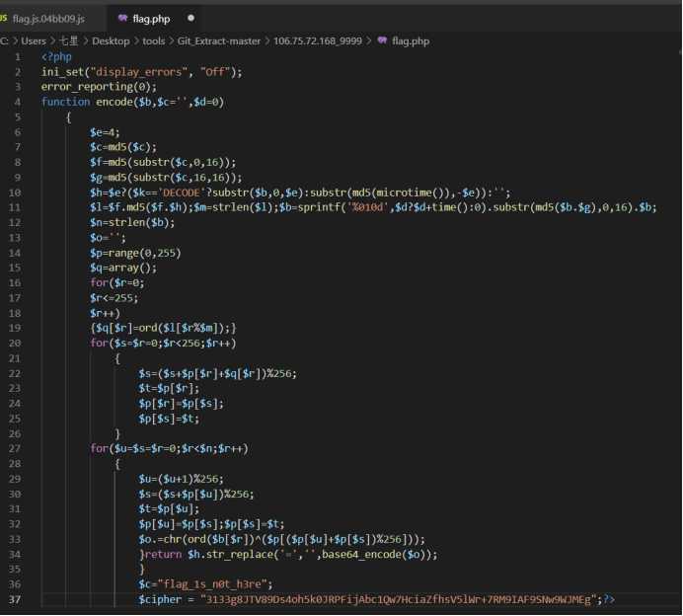Screen dimensions: 683x616
Task: Click the ?> closing PHP tag
Action: (x=609, y=599)
